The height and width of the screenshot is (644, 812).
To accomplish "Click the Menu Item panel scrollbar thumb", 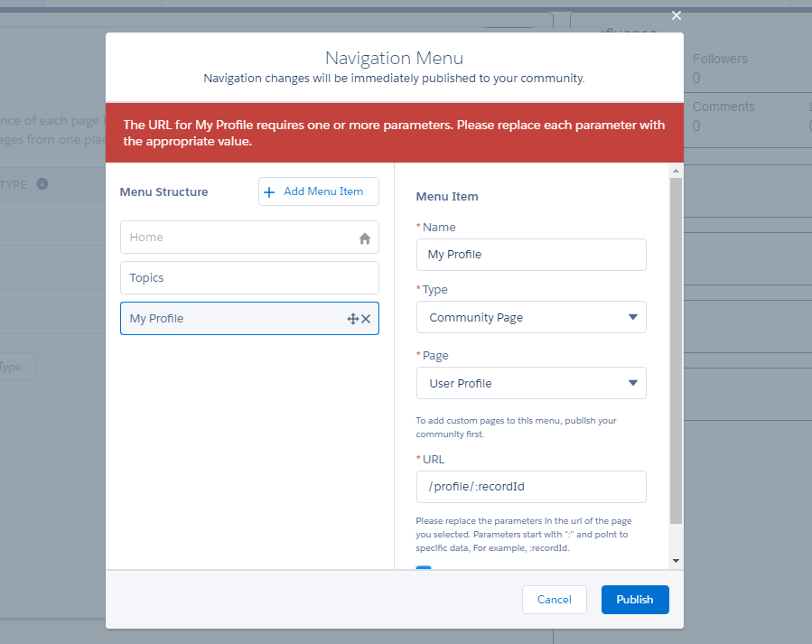I will 676,351.
